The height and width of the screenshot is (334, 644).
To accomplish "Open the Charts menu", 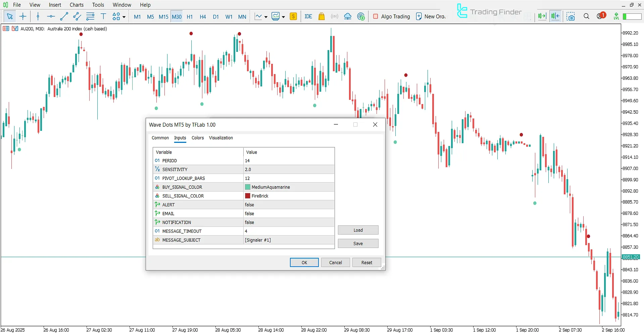I will tap(76, 5).
